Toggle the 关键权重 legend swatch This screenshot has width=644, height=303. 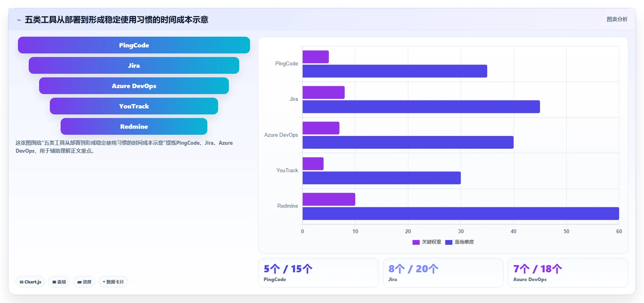point(416,242)
